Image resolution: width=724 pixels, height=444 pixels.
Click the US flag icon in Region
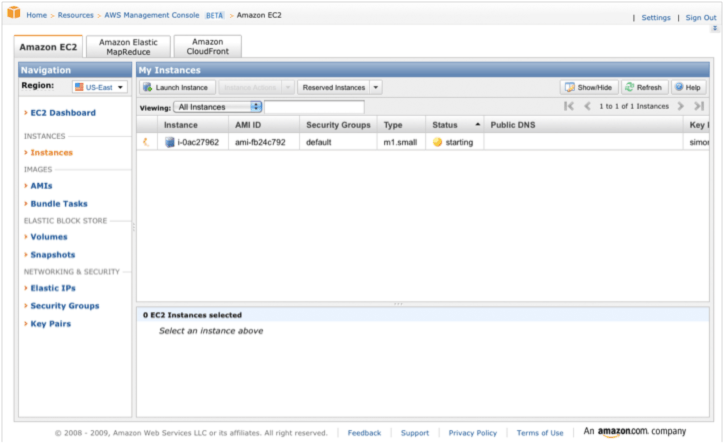[x=79, y=87]
